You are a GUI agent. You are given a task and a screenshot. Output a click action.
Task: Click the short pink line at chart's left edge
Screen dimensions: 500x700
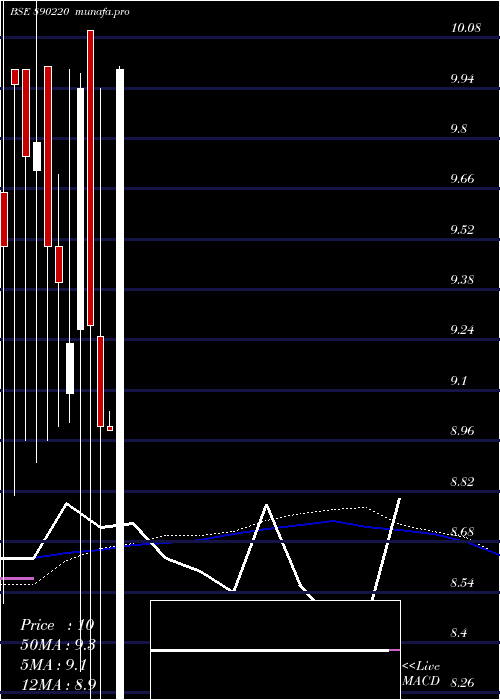17,579
